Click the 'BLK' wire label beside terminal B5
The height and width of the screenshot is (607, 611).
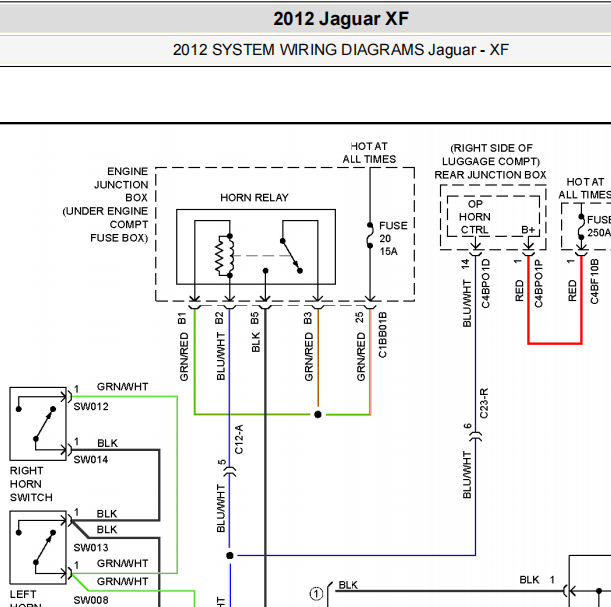pyautogui.click(x=256, y=342)
